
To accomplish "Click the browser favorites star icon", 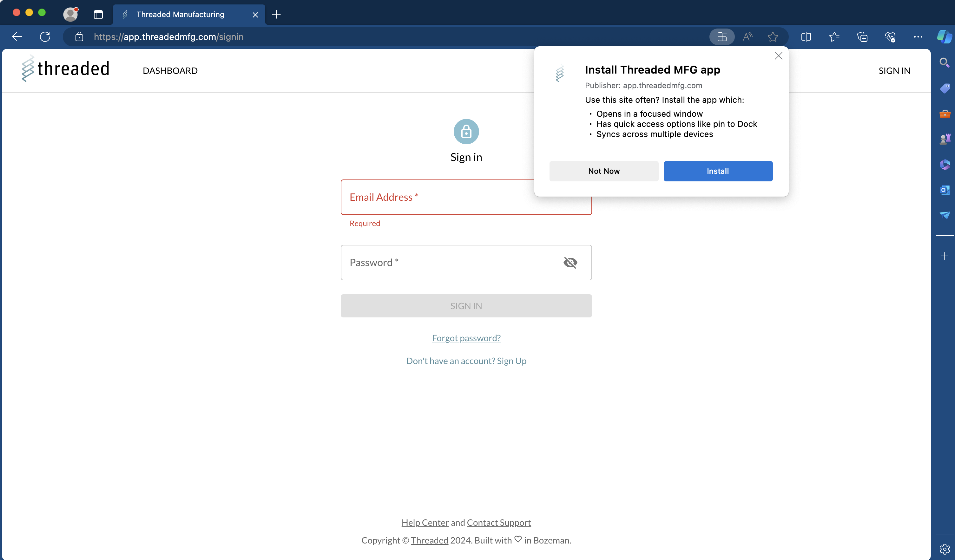I will (x=773, y=37).
